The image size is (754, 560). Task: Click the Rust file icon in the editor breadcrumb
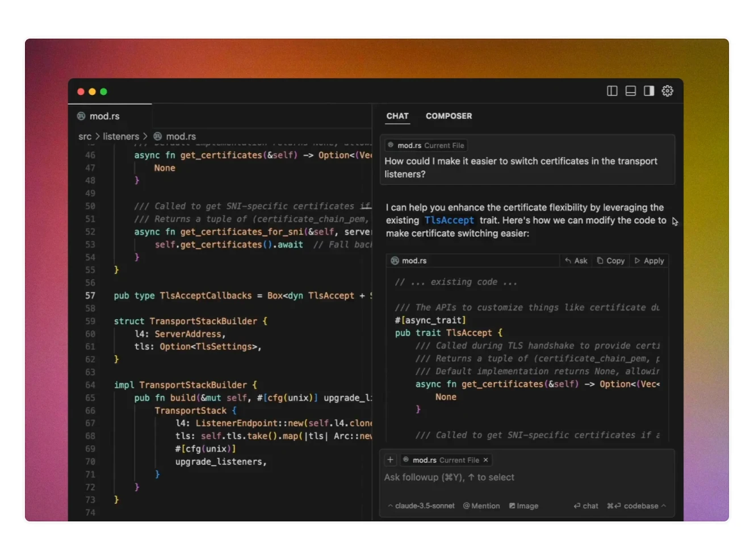[x=158, y=136]
